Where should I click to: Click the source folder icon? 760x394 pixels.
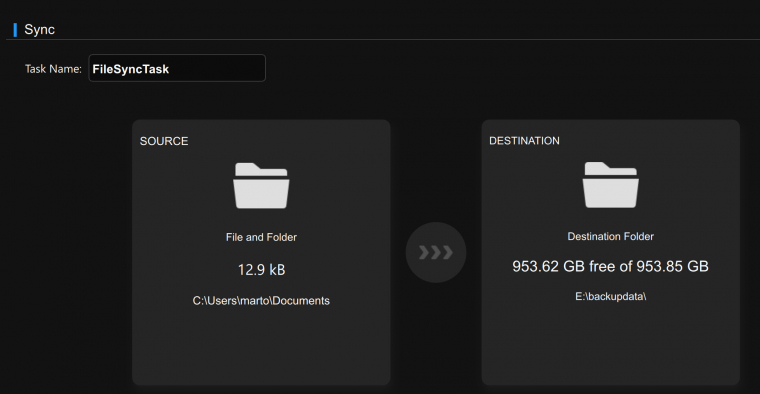[x=261, y=186]
